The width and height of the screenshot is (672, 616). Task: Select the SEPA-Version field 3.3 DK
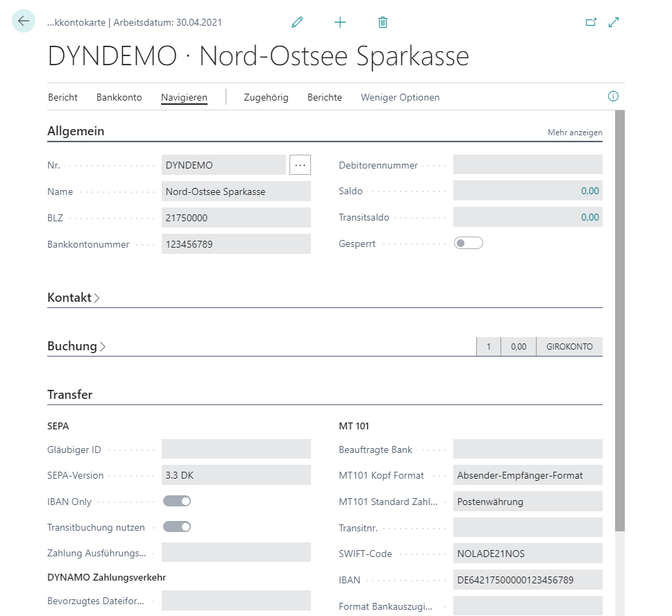coord(236,475)
